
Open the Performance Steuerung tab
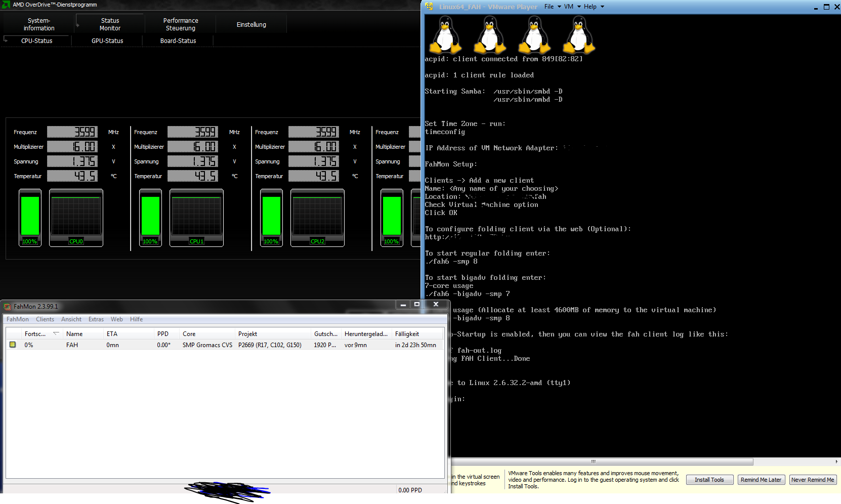click(x=181, y=24)
